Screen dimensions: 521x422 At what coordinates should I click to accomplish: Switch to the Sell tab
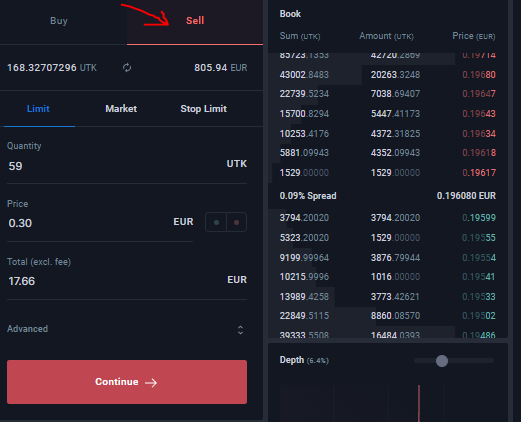195,22
